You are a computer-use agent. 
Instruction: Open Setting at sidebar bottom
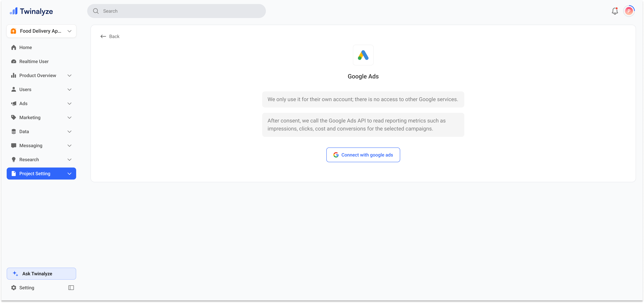click(x=27, y=288)
